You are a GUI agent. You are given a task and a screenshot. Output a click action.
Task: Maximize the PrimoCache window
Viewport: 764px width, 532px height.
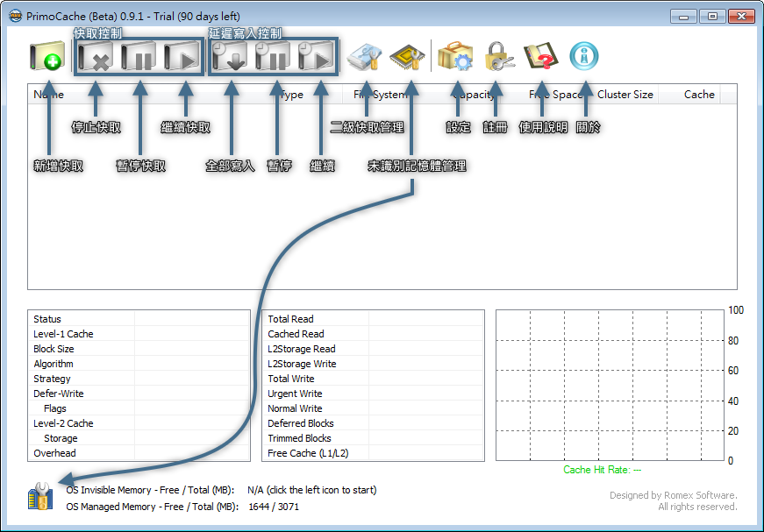pyautogui.click(x=712, y=16)
